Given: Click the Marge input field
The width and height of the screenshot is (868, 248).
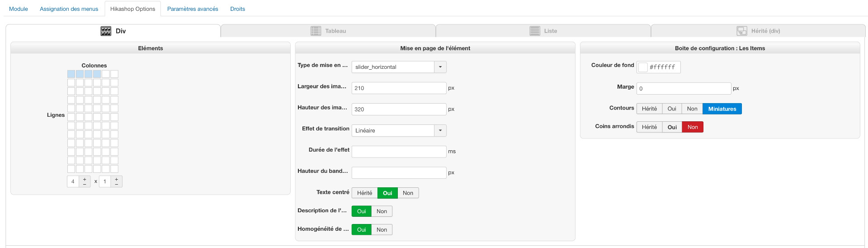Looking at the screenshot, I should click(x=684, y=89).
